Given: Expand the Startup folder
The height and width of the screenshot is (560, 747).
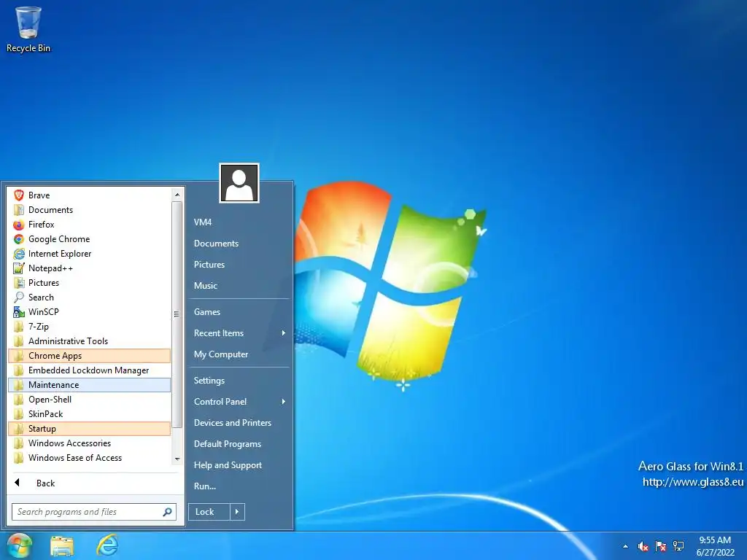Looking at the screenshot, I should [x=89, y=429].
